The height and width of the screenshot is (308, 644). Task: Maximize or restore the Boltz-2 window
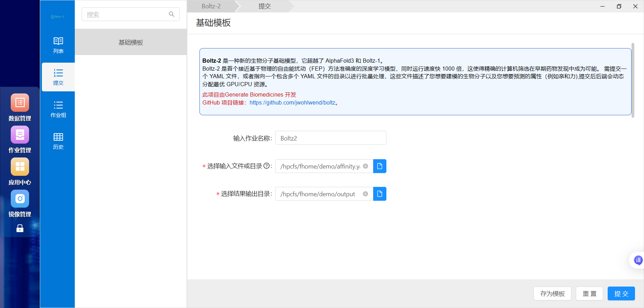(619, 6)
